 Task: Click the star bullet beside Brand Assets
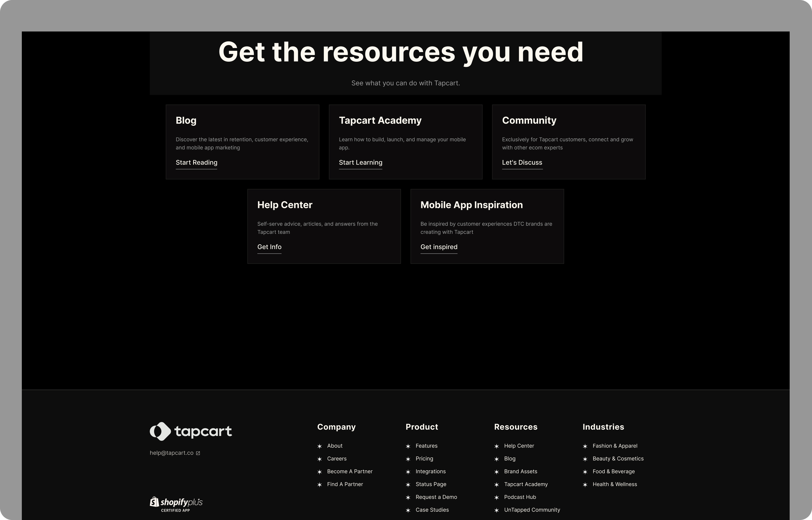[497, 472]
